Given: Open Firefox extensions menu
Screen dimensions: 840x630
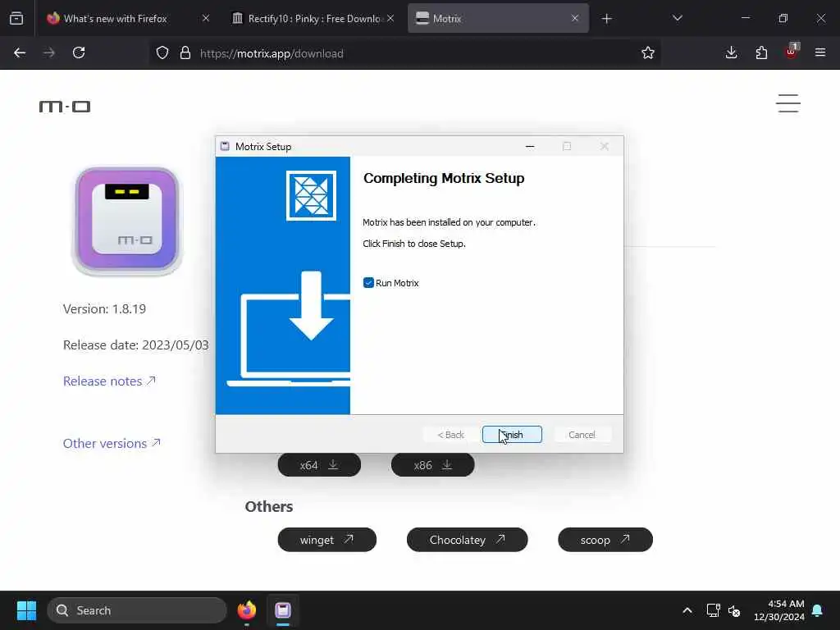Looking at the screenshot, I should 761,53.
